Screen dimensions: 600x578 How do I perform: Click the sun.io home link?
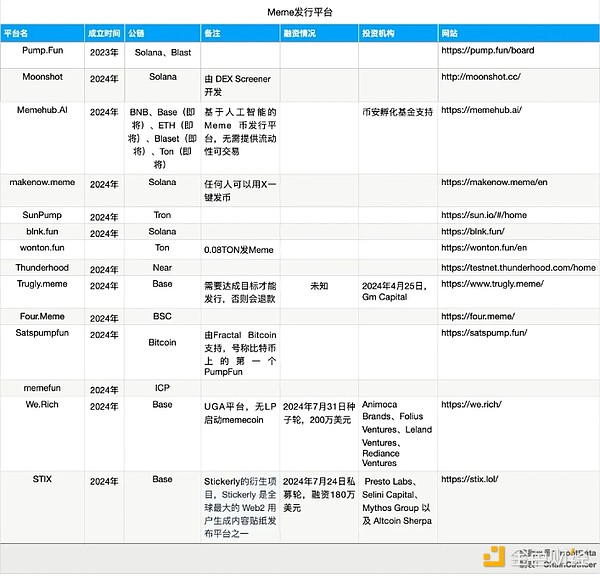coord(484,215)
